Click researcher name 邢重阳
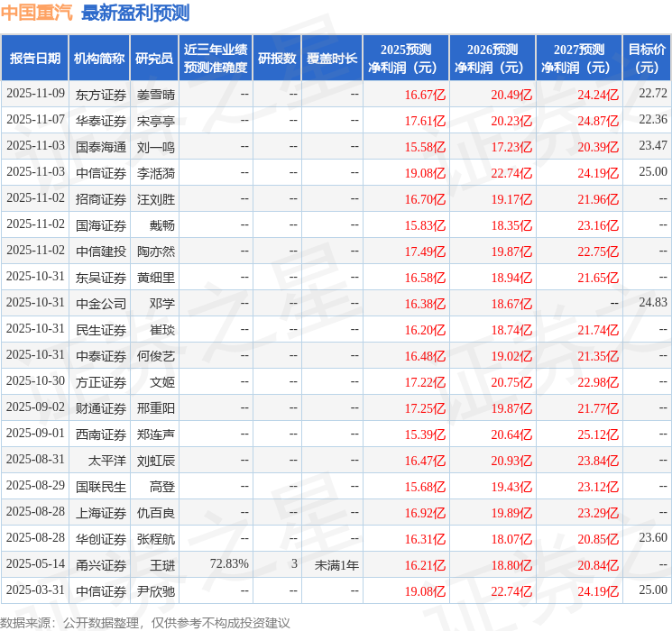The height and width of the screenshot is (631, 672). point(156,408)
